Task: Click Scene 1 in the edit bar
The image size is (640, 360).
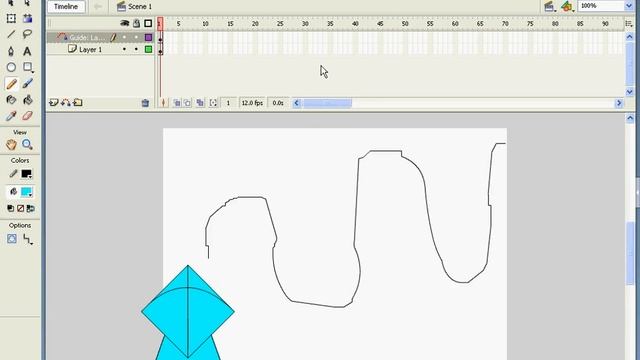Action: pyautogui.click(x=134, y=7)
